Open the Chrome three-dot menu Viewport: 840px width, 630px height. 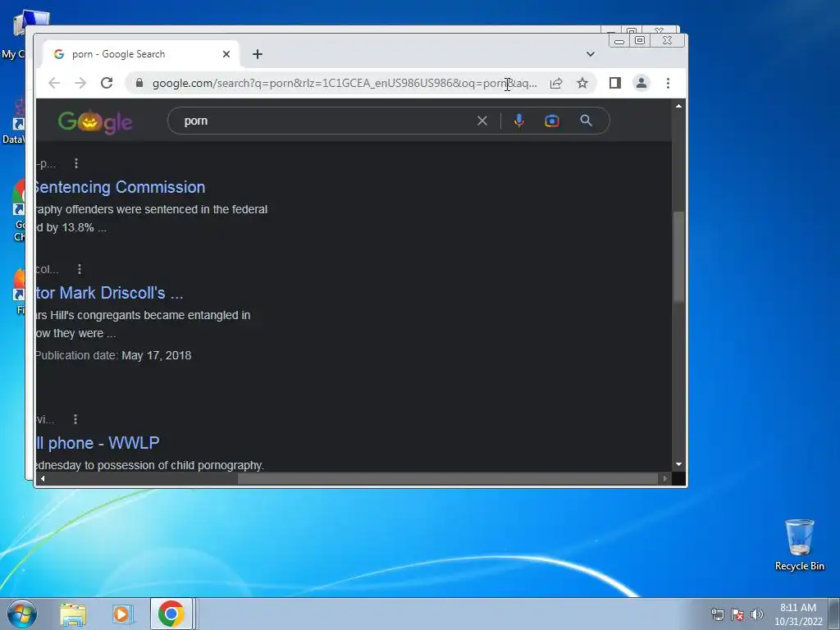point(668,83)
